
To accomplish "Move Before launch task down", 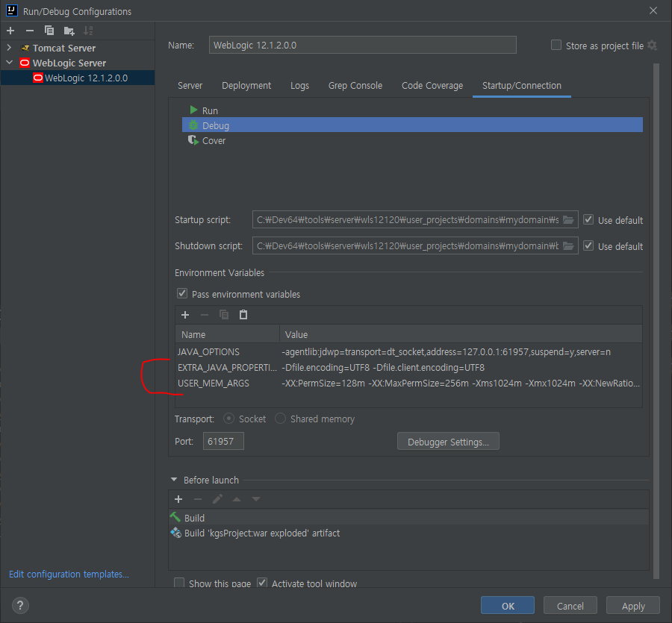I will click(256, 499).
